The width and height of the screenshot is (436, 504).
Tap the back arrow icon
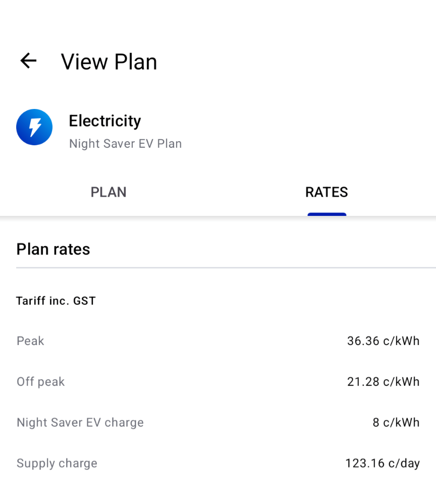(x=28, y=61)
